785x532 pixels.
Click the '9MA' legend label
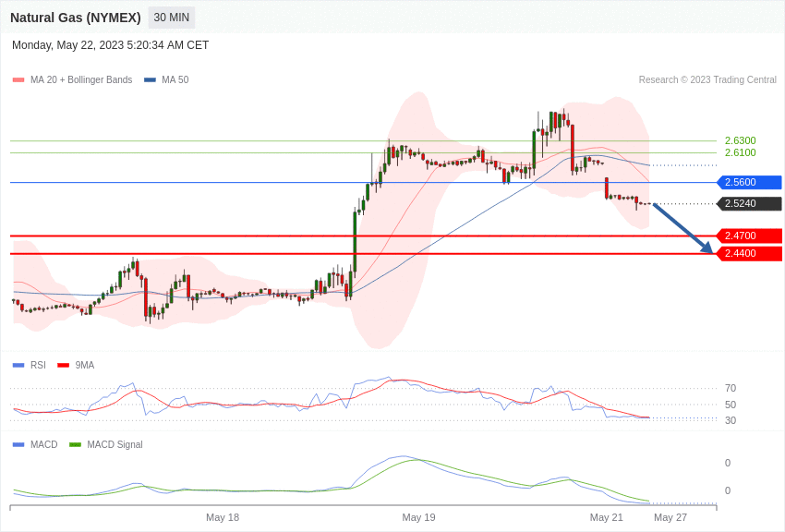coord(85,366)
